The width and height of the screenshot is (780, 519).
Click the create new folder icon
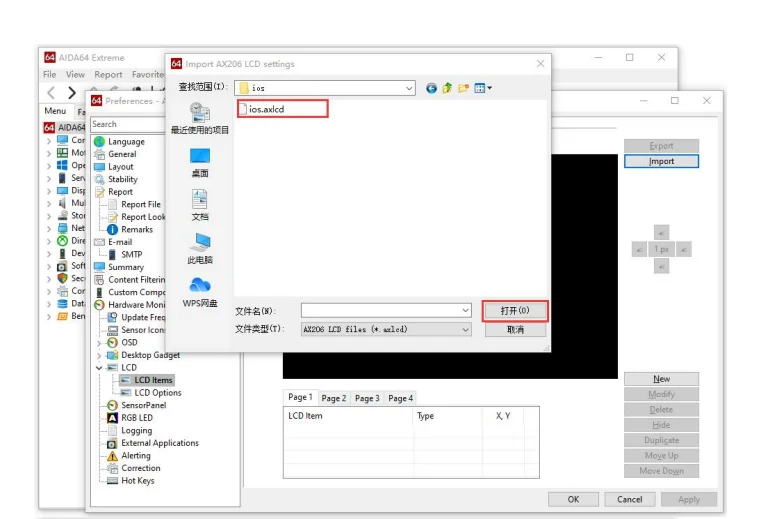(464, 88)
